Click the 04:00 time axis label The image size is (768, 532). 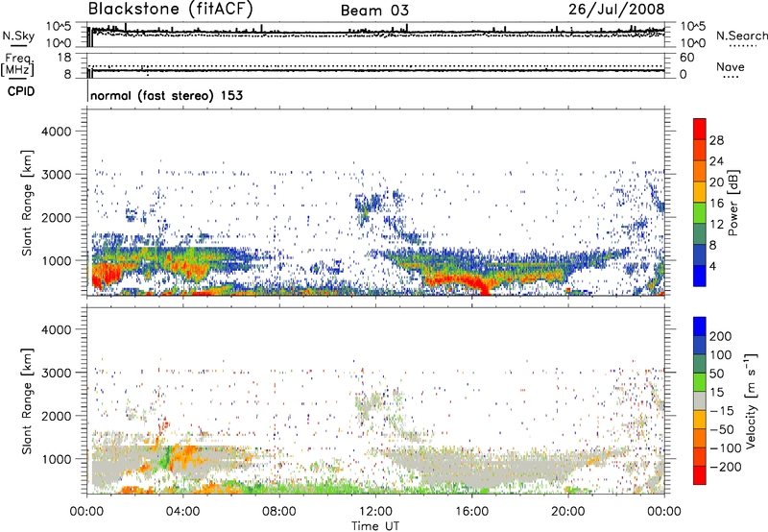[x=182, y=512]
